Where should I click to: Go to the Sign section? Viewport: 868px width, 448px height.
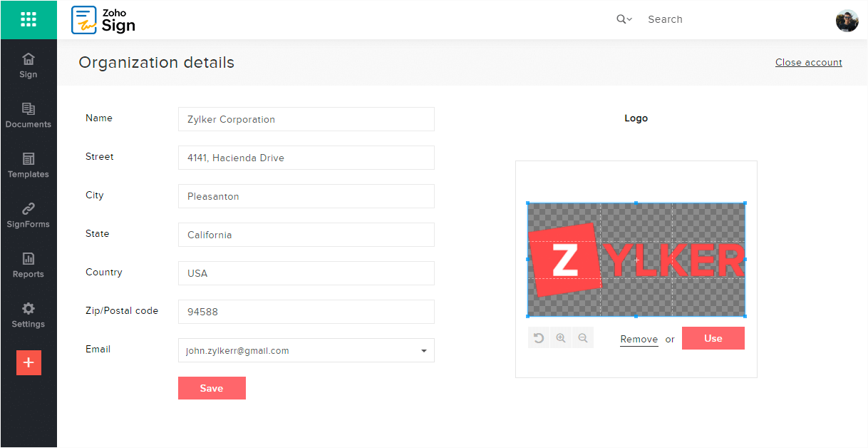[29, 66]
